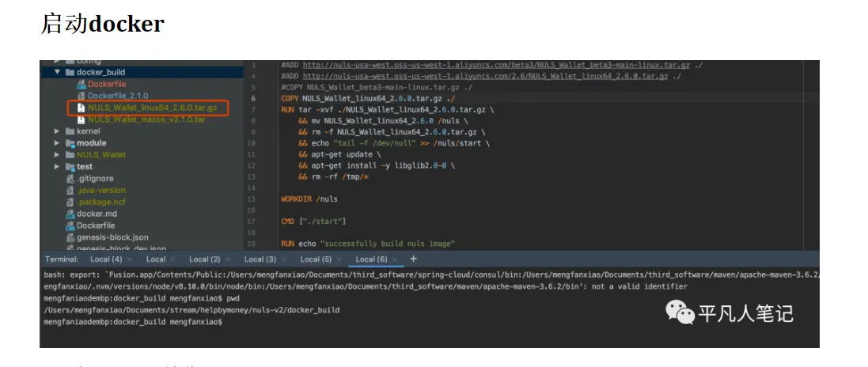
Task: Switch to the Local (4) terminal tab
Action: 106,259
